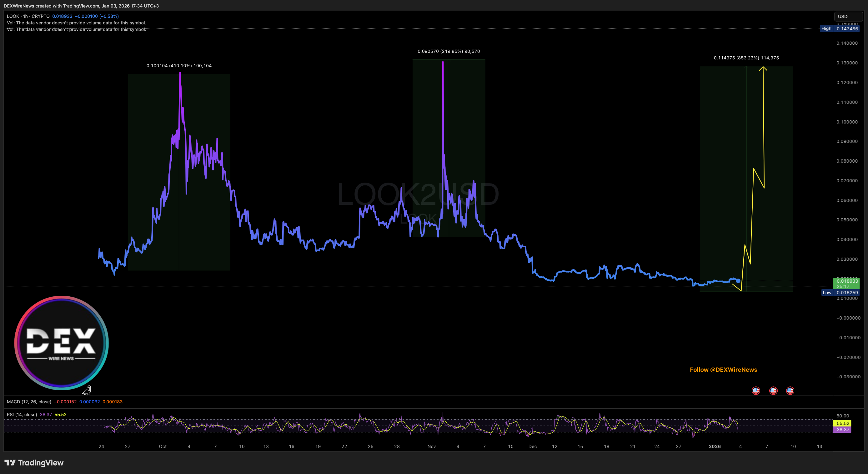The width and height of the screenshot is (868, 474).
Task: Click the Low 0.016259 price label
Action: coord(840,293)
